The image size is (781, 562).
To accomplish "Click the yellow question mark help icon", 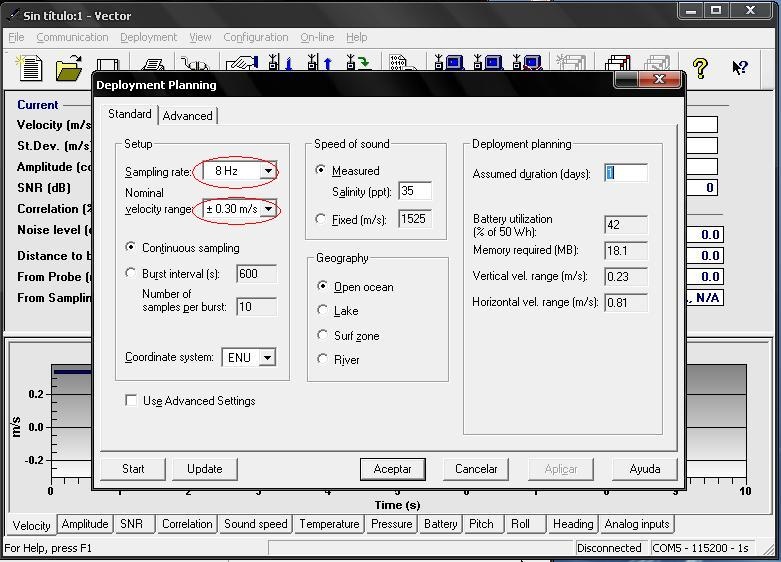I will point(700,68).
